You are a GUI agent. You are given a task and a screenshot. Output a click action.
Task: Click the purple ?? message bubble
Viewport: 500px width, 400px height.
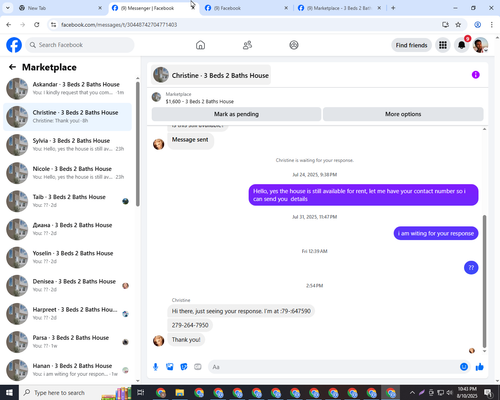point(471,268)
